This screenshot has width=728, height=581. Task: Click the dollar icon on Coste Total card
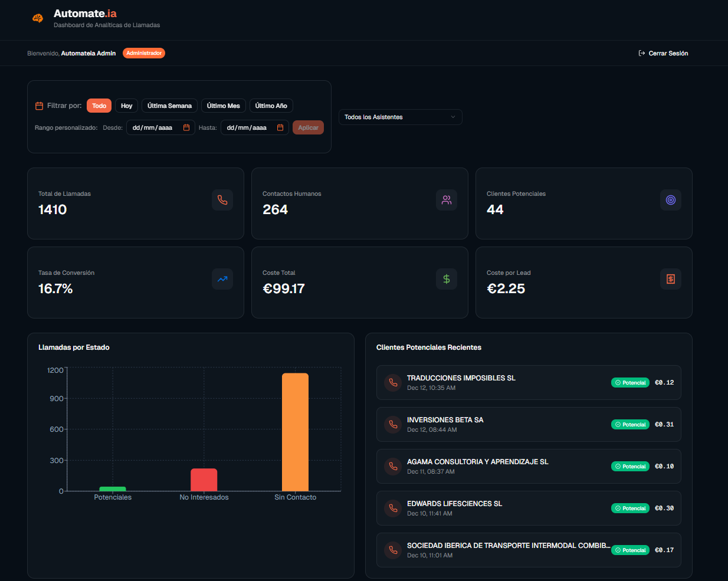click(447, 279)
